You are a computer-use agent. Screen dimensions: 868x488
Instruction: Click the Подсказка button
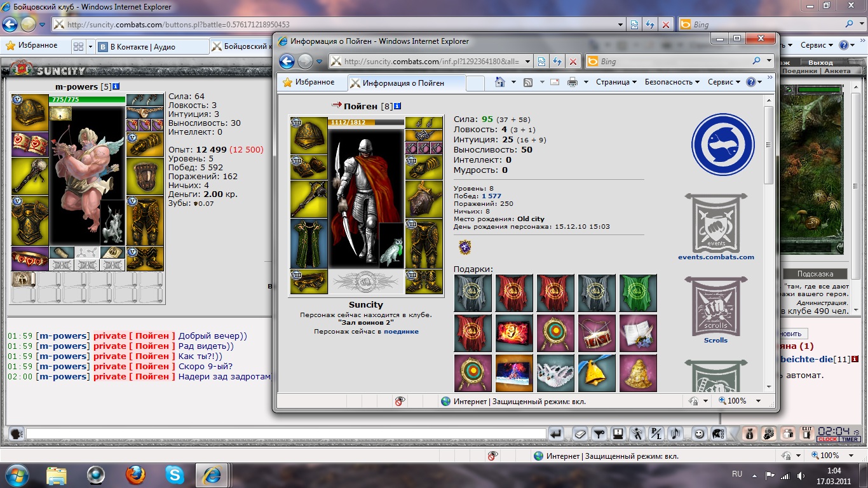pyautogui.click(x=815, y=274)
